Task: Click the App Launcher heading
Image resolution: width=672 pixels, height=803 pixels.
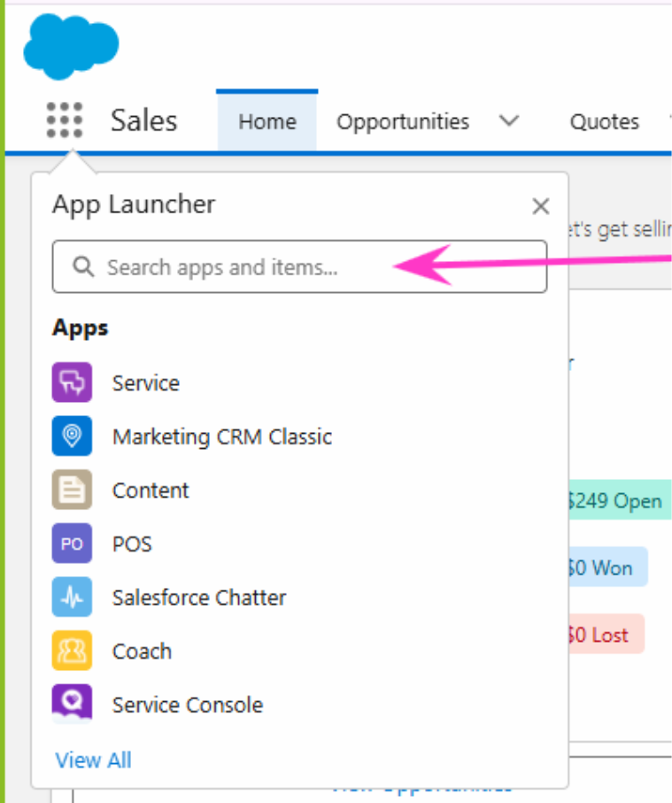Action: (134, 205)
